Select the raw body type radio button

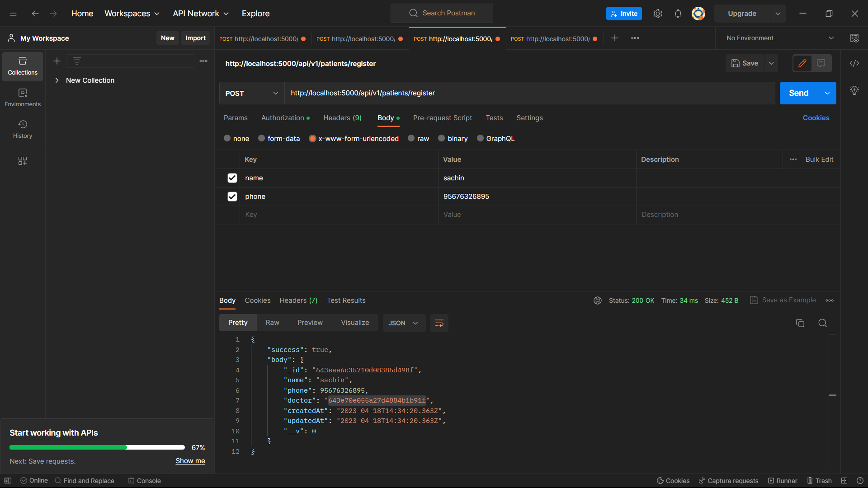tap(411, 138)
